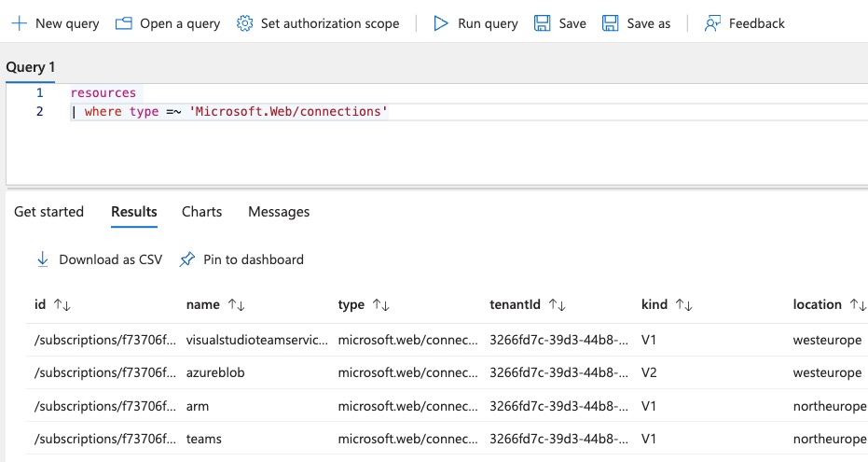The width and height of the screenshot is (868, 462).
Task: Select the Query 1 tab
Action: (x=31, y=67)
